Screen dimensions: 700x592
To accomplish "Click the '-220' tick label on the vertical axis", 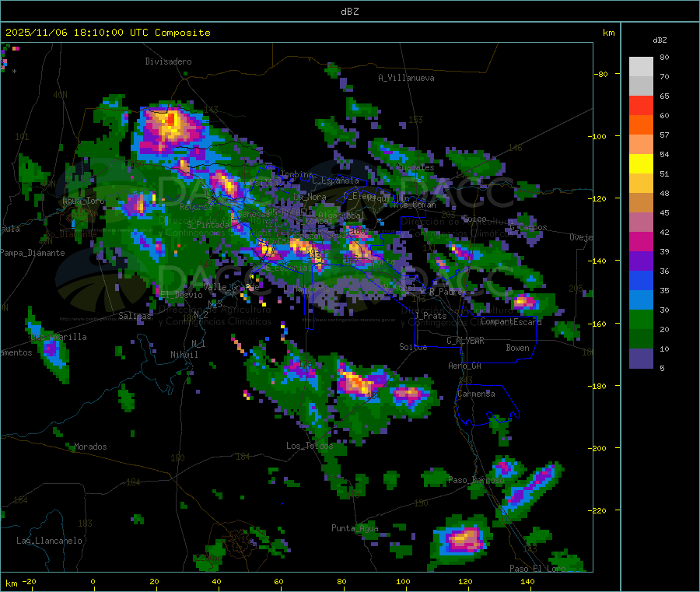I will 597,510.
